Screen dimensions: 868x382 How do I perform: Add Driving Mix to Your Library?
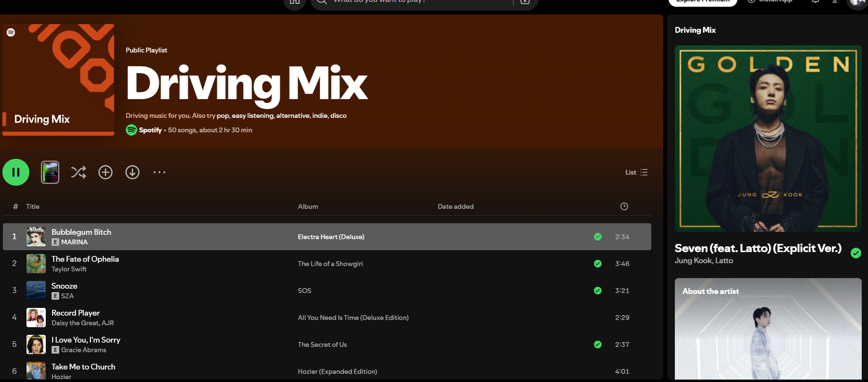coord(105,172)
